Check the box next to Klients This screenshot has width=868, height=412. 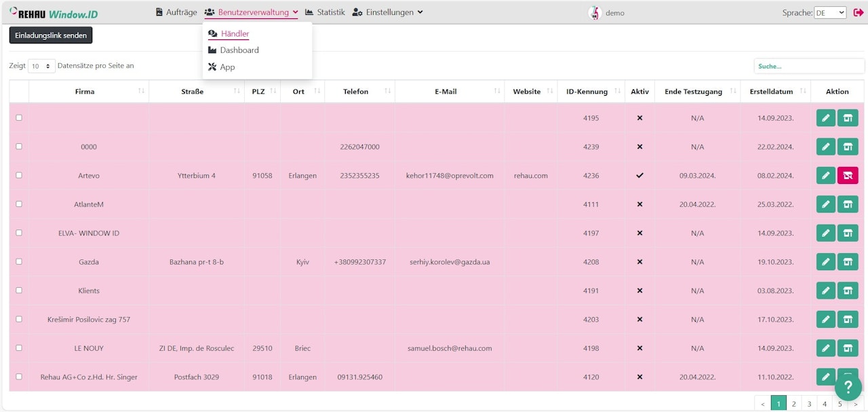point(19,291)
